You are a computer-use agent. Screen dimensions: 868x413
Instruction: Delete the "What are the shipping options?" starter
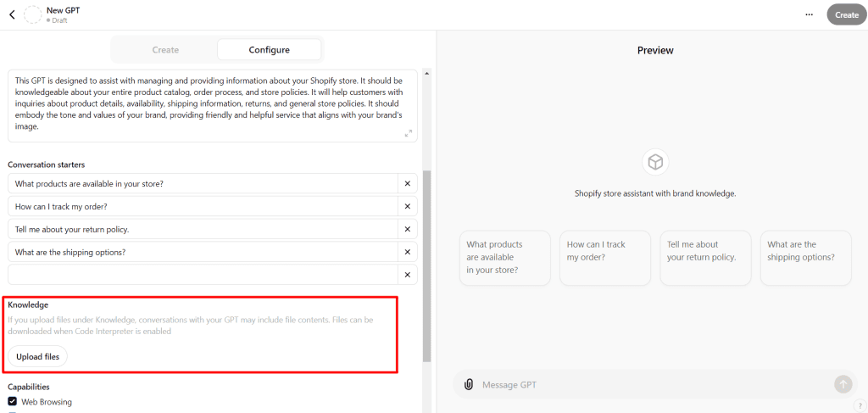tap(408, 252)
